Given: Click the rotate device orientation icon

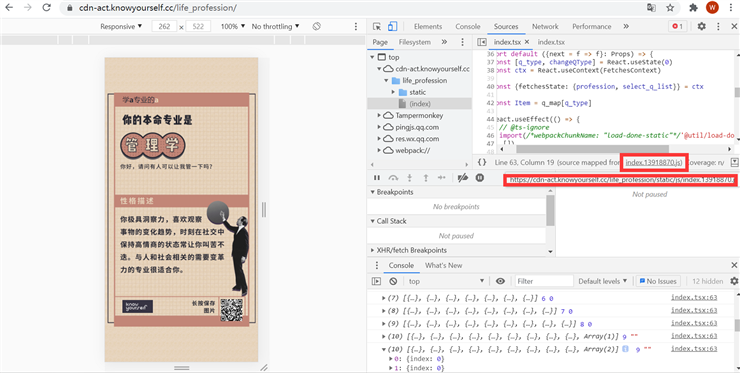Looking at the screenshot, I should [317, 26].
